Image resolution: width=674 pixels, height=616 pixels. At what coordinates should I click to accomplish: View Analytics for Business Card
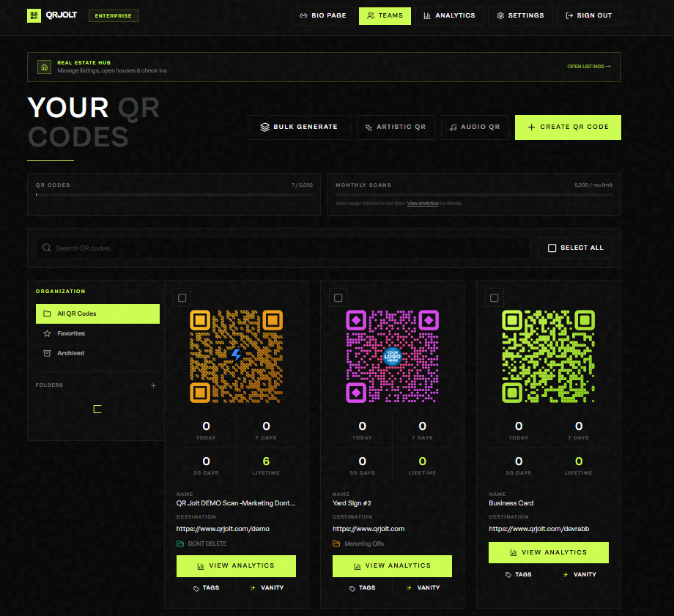pos(549,553)
